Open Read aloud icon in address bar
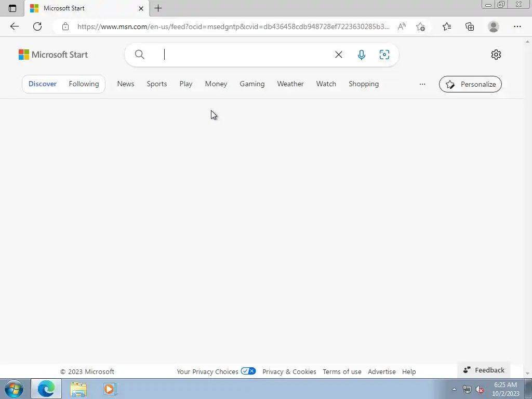Image resolution: width=532 pixels, height=399 pixels. pyautogui.click(x=402, y=26)
